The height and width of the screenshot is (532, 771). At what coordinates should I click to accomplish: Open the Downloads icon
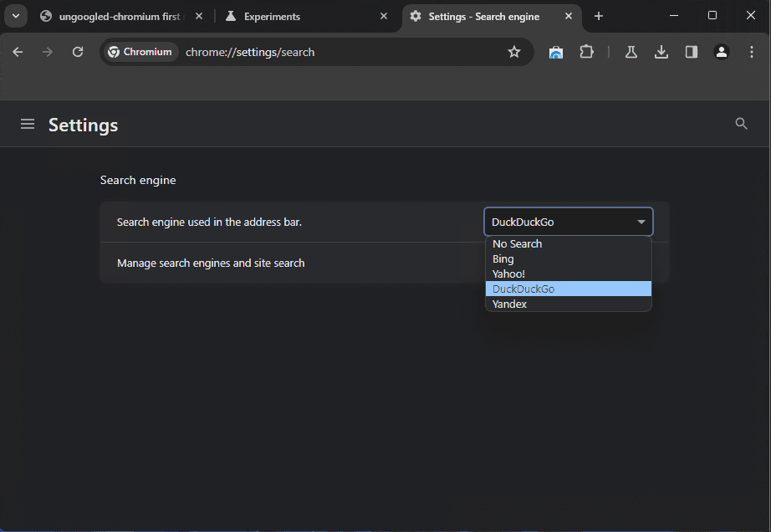click(x=661, y=52)
